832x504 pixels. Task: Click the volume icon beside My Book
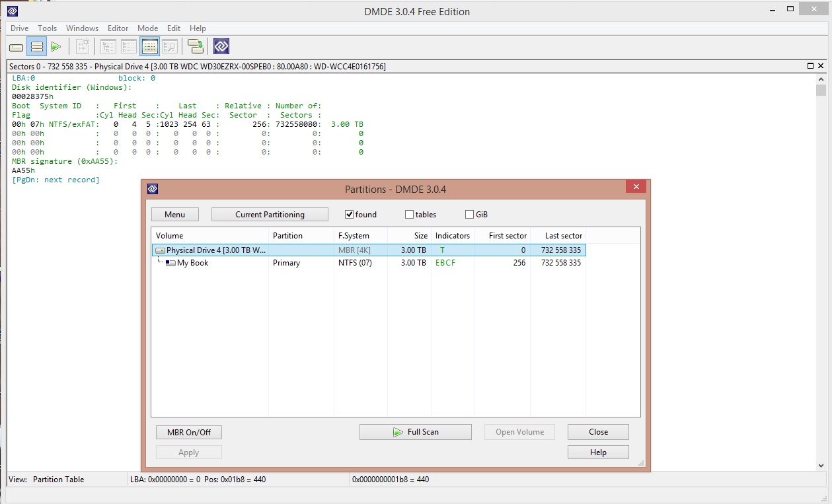tap(170, 263)
